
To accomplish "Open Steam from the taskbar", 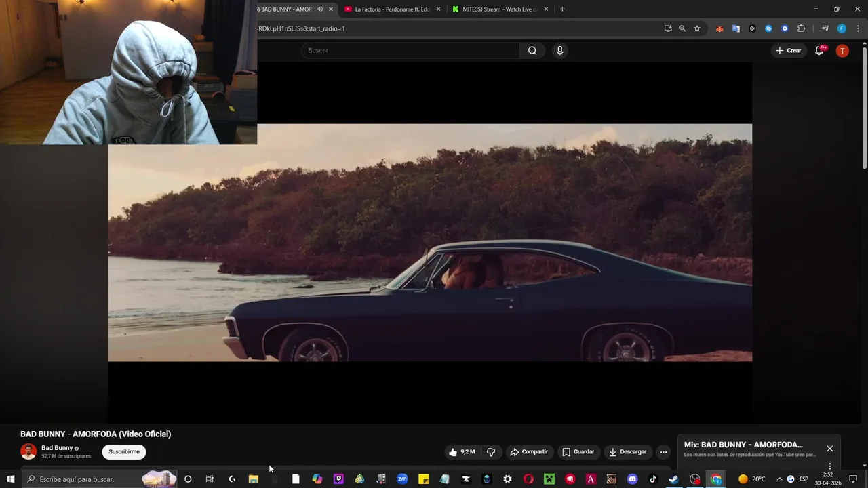I will tap(673, 479).
